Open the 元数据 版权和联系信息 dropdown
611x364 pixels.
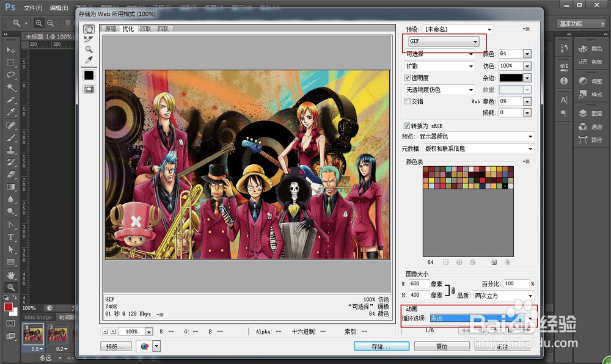pos(478,148)
